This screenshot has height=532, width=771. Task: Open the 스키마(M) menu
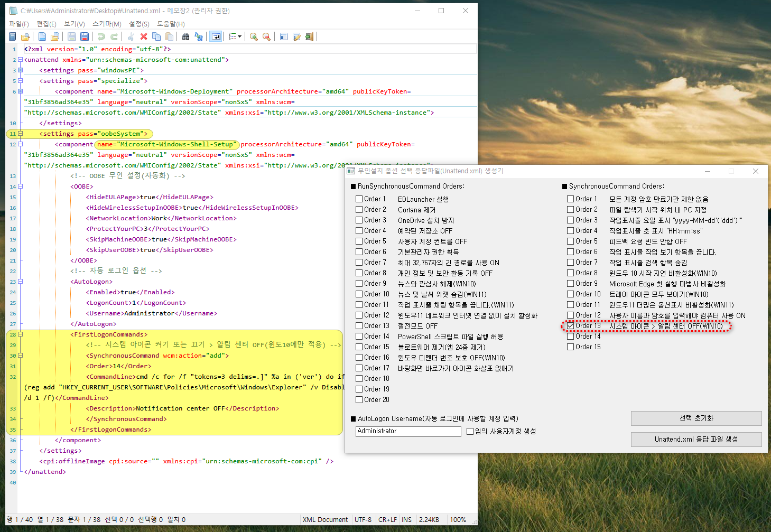click(x=107, y=24)
